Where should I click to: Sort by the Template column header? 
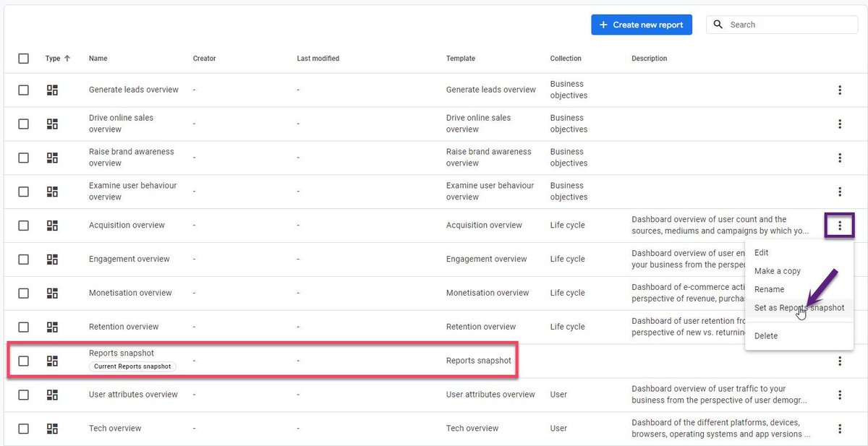[x=461, y=59]
